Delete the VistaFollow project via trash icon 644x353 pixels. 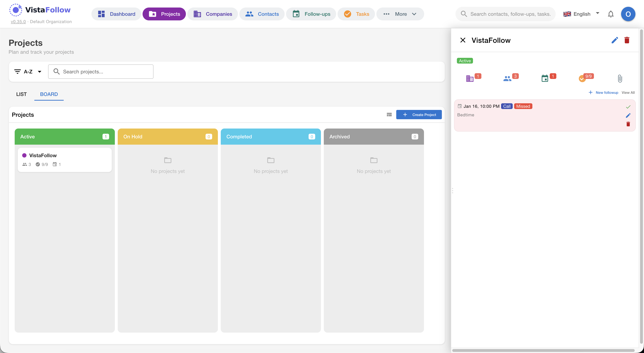pyautogui.click(x=627, y=40)
